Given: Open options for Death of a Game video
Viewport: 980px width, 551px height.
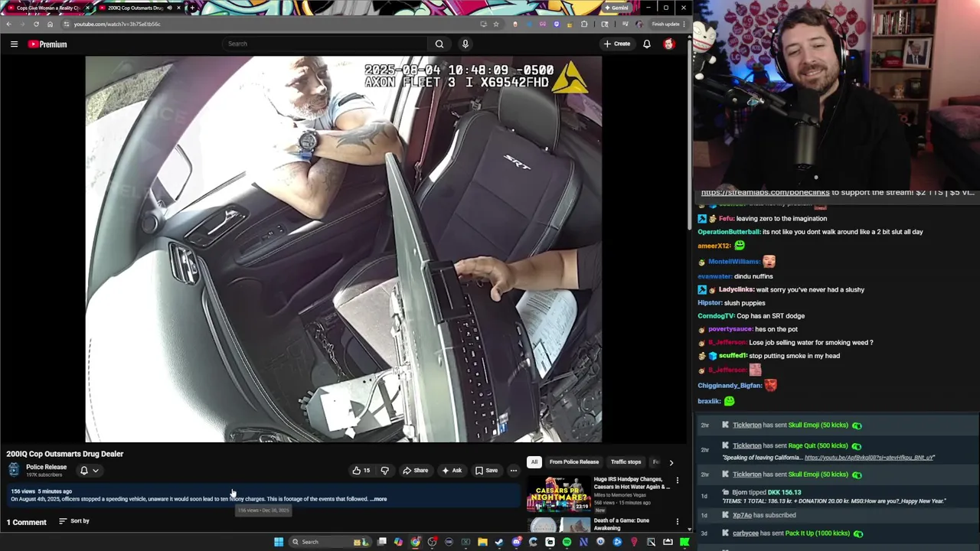Looking at the screenshot, I should point(677,522).
